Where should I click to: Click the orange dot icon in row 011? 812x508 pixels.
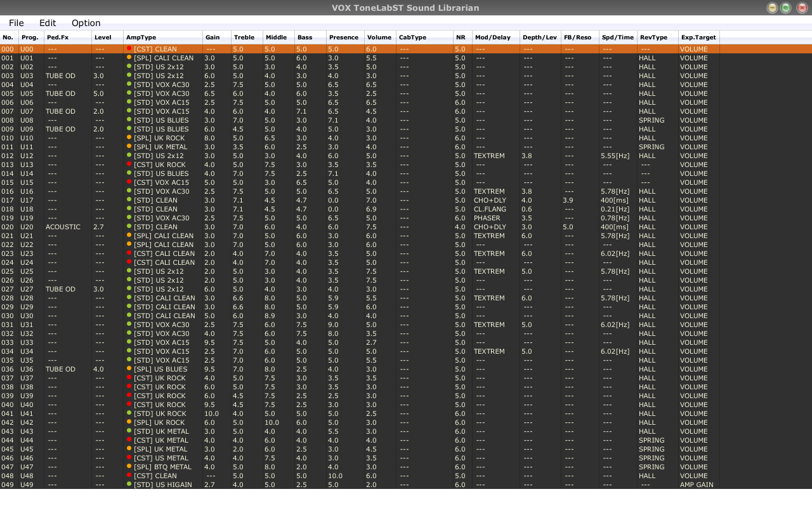pyautogui.click(x=129, y=146)
